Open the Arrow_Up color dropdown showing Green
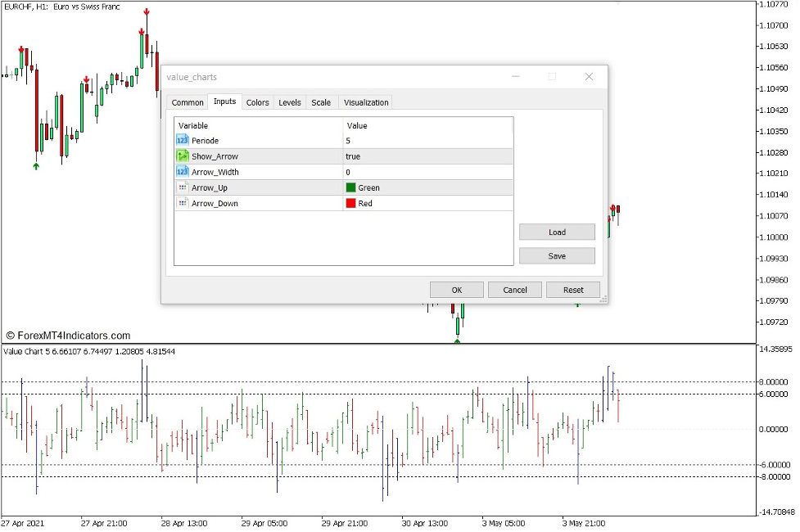 [x=385, y=187]
